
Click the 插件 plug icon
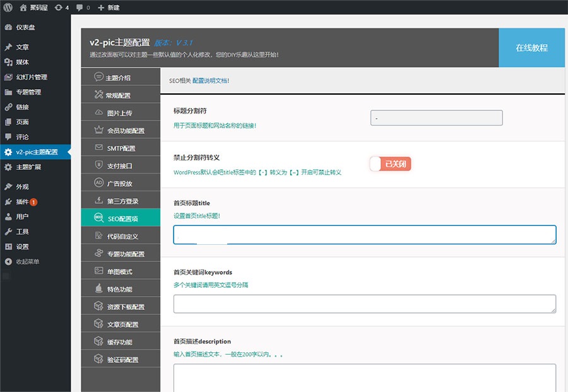coord(8,202)
